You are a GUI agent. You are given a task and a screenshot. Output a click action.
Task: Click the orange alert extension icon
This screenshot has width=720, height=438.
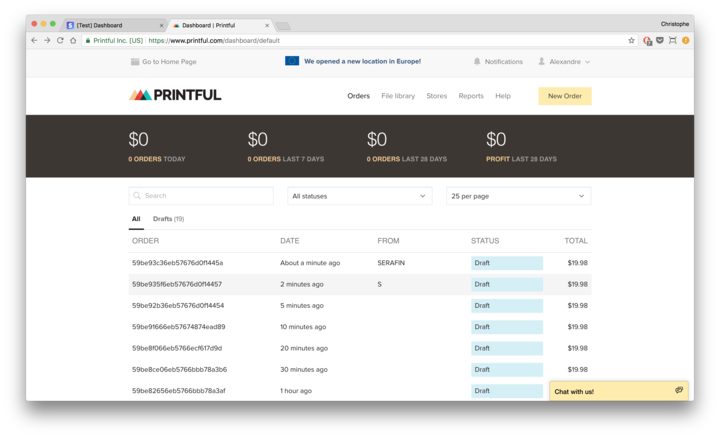point(686,40)
